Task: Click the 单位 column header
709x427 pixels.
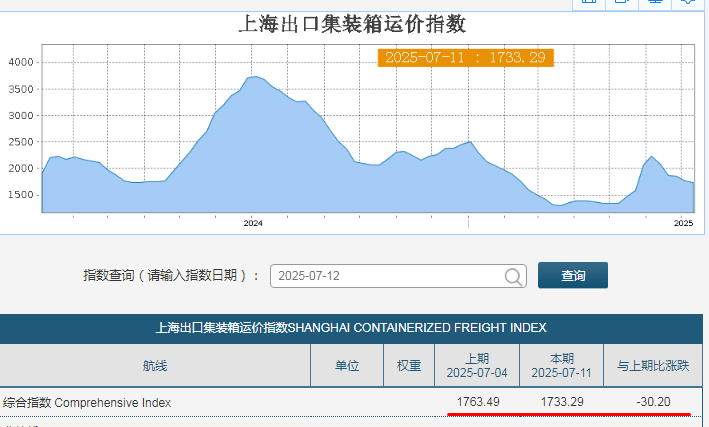Action: click(347, 365)
